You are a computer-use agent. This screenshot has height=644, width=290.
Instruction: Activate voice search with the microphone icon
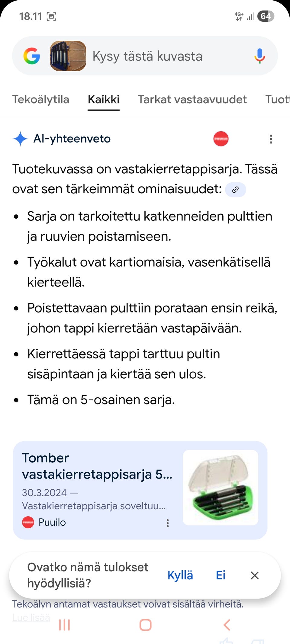click(259, 56)
